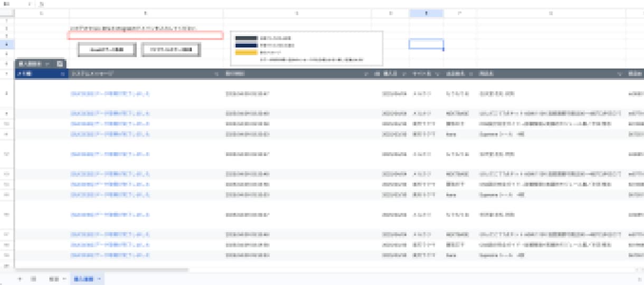Image resolution: width=644 pixels, height=285 pixels.
Task: Open dropdown arrow on inactive sheet tab
Action: pos(64,279)
